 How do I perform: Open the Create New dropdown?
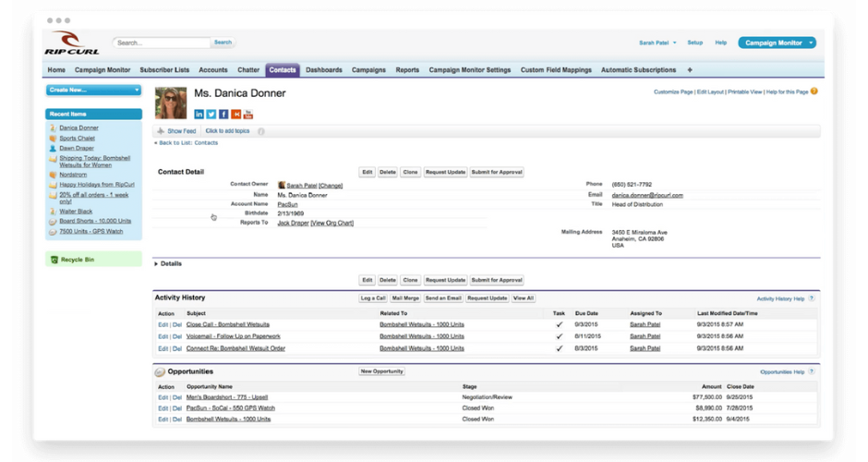coord(93,90)
